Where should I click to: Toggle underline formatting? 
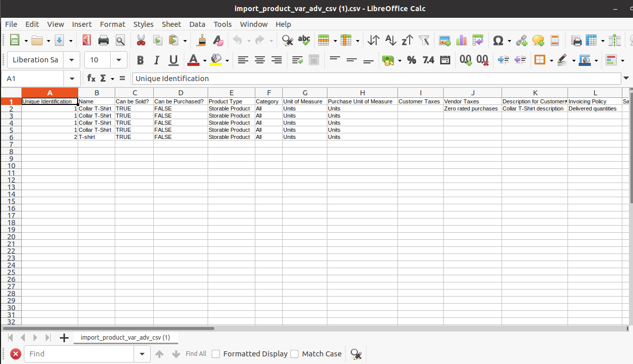pyautogui.click(x=174, y=60)
